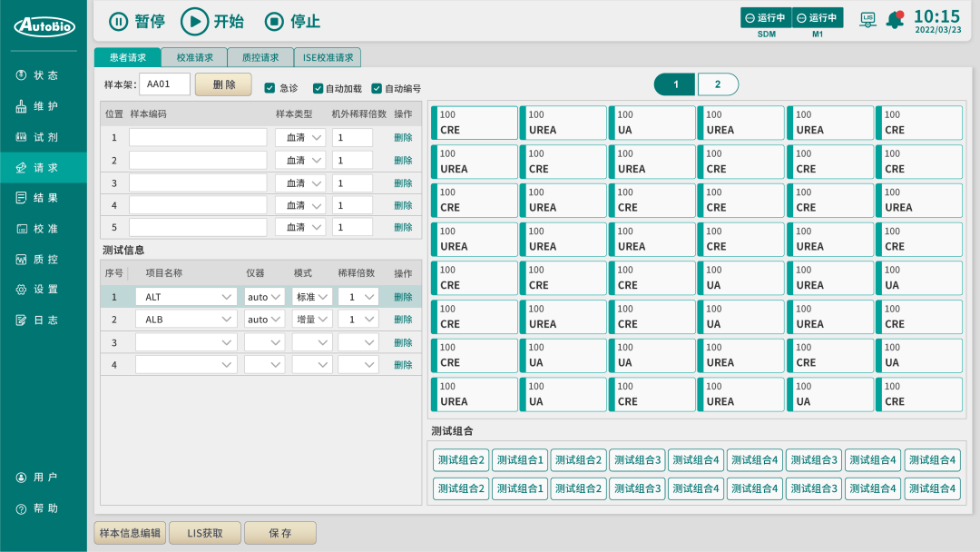This screenshot has width=980, height=552.
Task: Toggle the 自动编号 auto-numbering checkbox
Action: [x=377, y=88]
